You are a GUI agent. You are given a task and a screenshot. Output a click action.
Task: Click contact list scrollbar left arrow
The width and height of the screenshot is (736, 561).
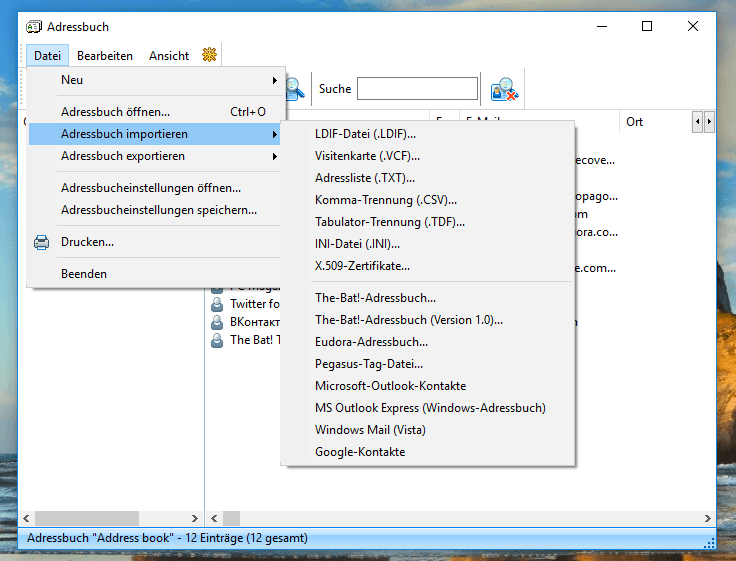tap(214, 518)
